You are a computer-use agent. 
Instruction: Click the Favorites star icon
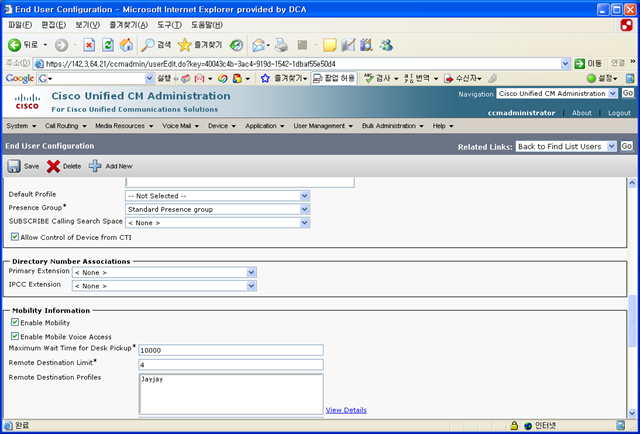[x=184, y=45]
